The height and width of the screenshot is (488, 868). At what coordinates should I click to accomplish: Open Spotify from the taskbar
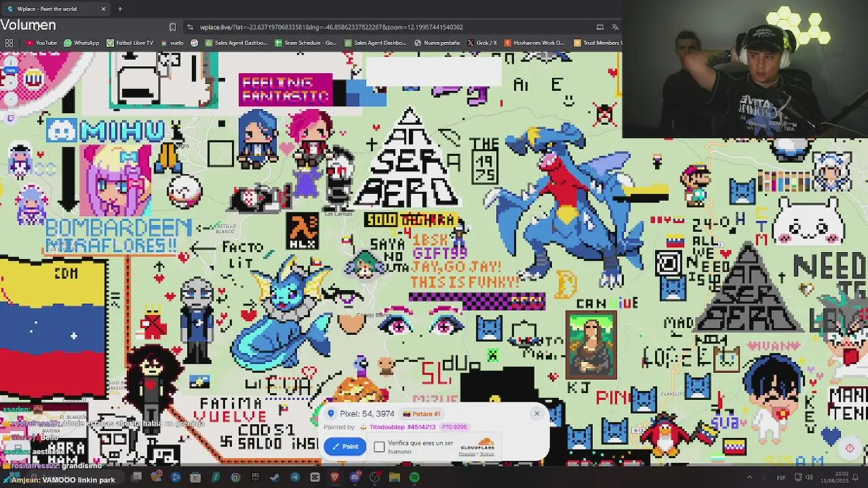point(414,478)
